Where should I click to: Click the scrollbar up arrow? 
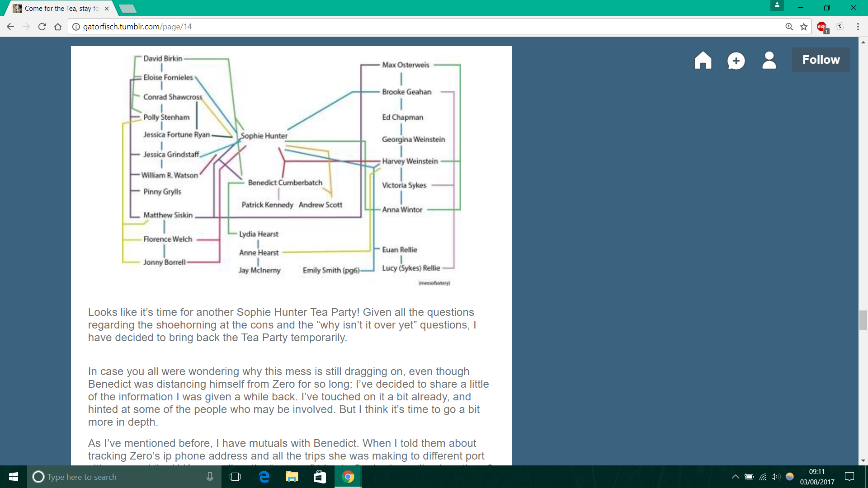coord(863,42)
